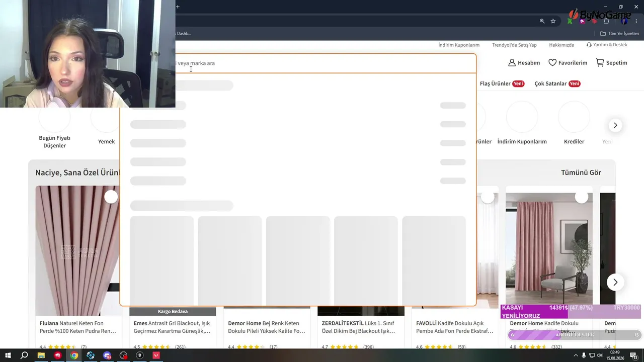Click the taskbar clock showing 02:49
Screen dimensions: 644x362
coord(615,355)
